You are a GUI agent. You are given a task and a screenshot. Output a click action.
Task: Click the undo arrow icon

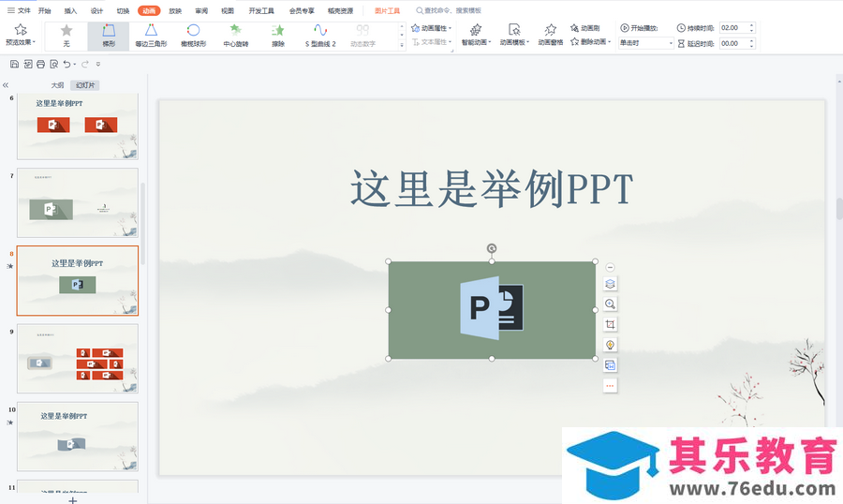(67, 64)
